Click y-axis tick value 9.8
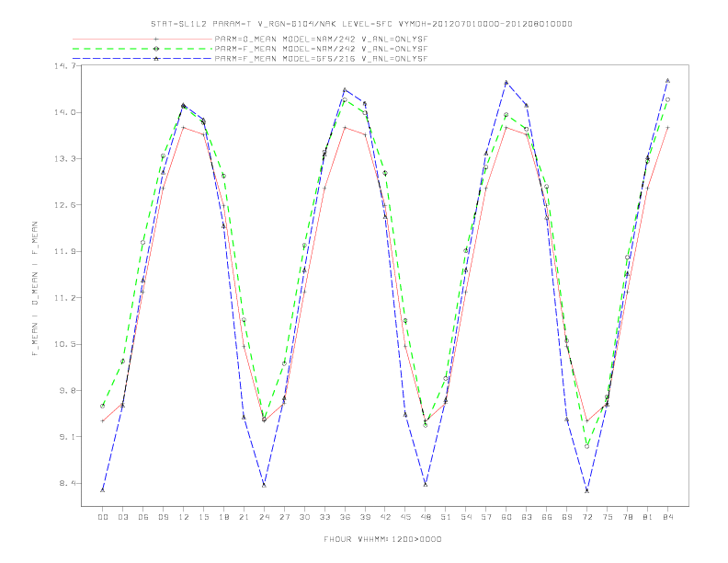Viewport: 728px width, 563px height. click(67, 391)
